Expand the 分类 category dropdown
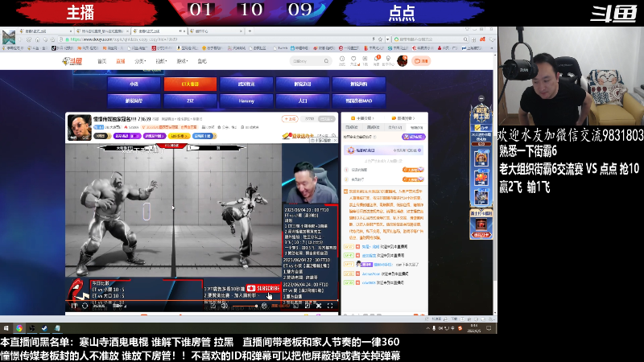The image size is (644, 362). [x=140, y=61]
